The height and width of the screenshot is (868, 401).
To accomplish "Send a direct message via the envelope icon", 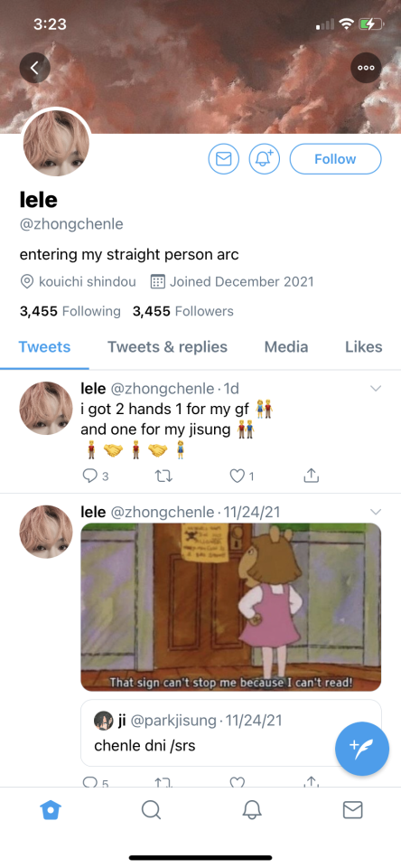I will pyautogui.click(x=223, y=159).
